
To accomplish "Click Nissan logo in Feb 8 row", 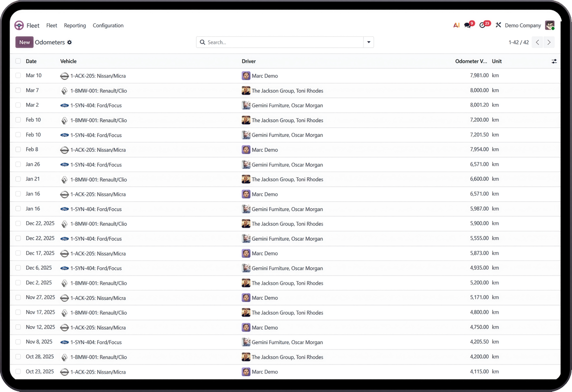I will (64, 150).
